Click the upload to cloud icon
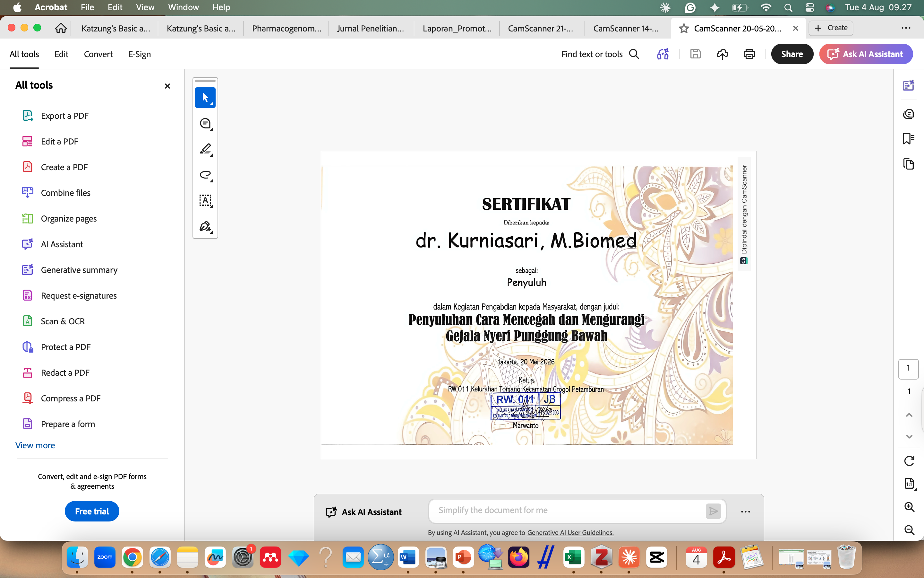924x578 pixels. 722,54
